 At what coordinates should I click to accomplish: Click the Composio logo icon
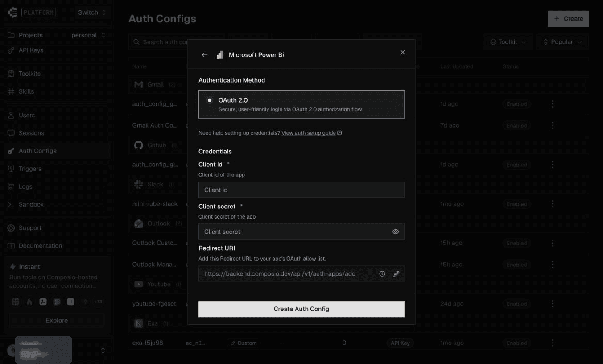coord(12,12)
